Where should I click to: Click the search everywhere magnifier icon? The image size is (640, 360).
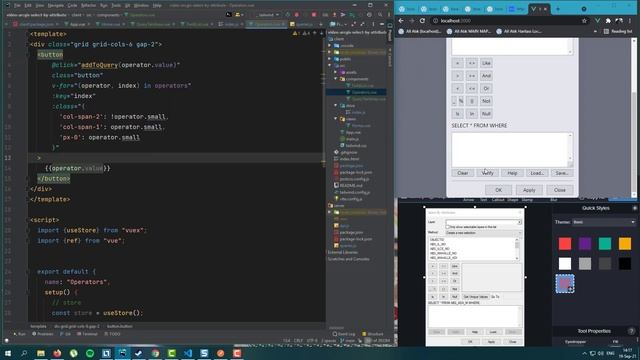[380, 15]
